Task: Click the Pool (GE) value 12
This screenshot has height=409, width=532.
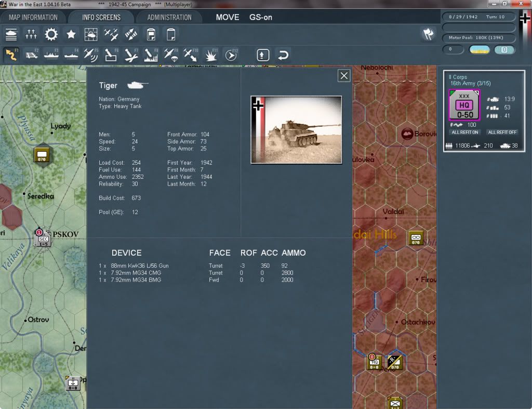Action: (x=135, y=212)
